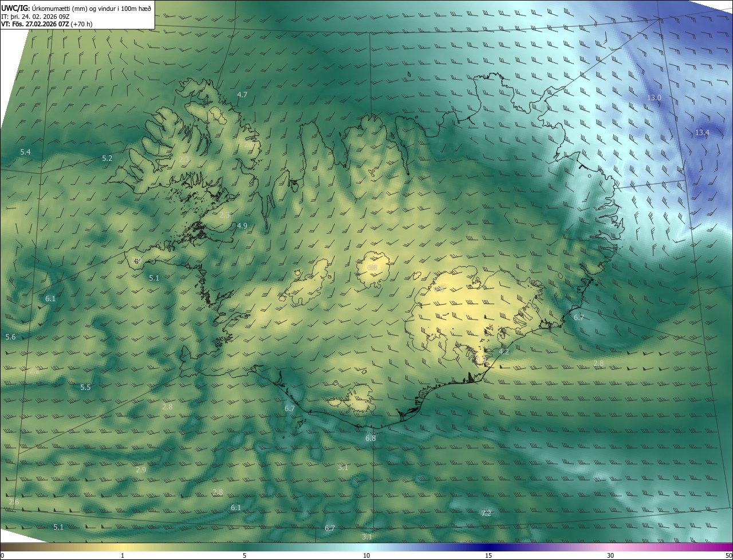Click the 5.5 value label
Image resolution: width=733 pixels, height=560 pixels.
85,388
